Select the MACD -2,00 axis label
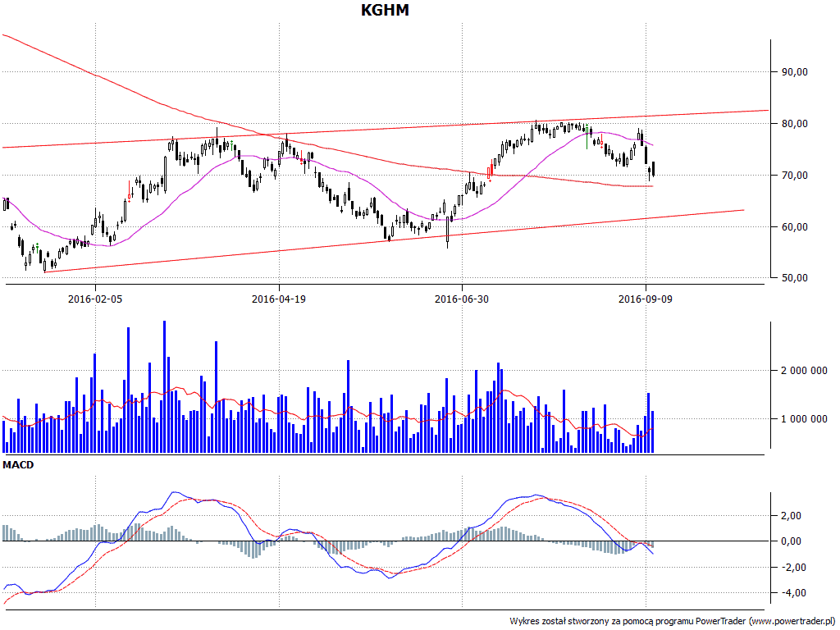 pyautogui.click(x=788, y=568)
